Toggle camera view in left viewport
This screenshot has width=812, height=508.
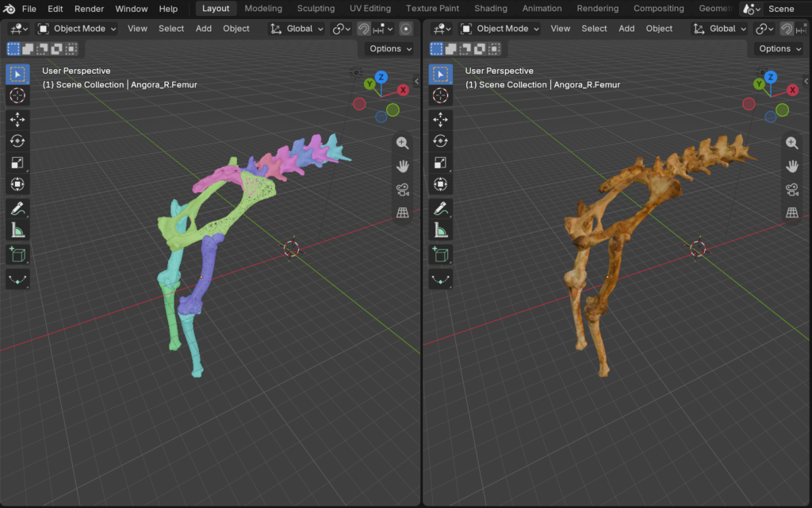(402, 189)
